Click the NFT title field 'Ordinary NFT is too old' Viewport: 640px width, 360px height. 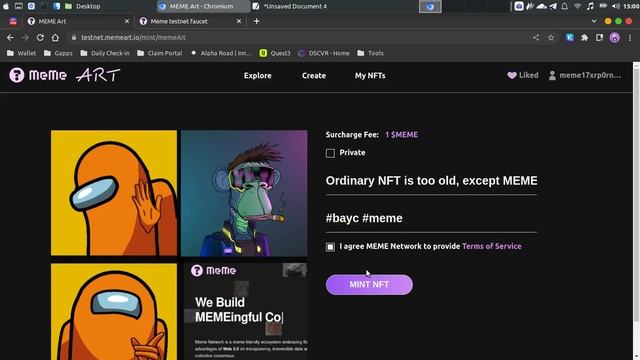pos(431,181)
